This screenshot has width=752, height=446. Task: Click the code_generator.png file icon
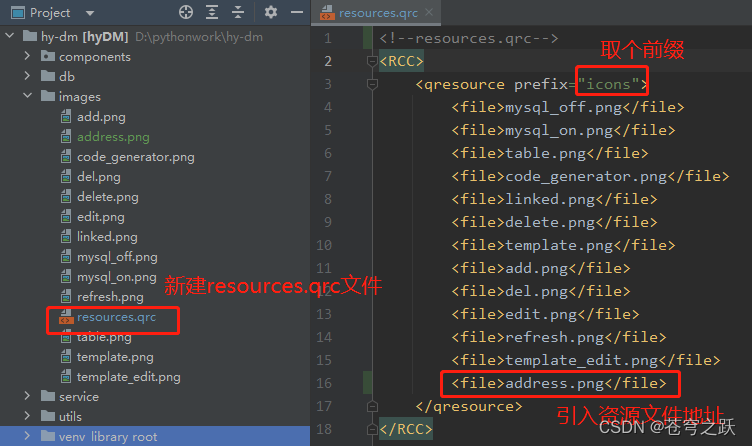(66, 156)
